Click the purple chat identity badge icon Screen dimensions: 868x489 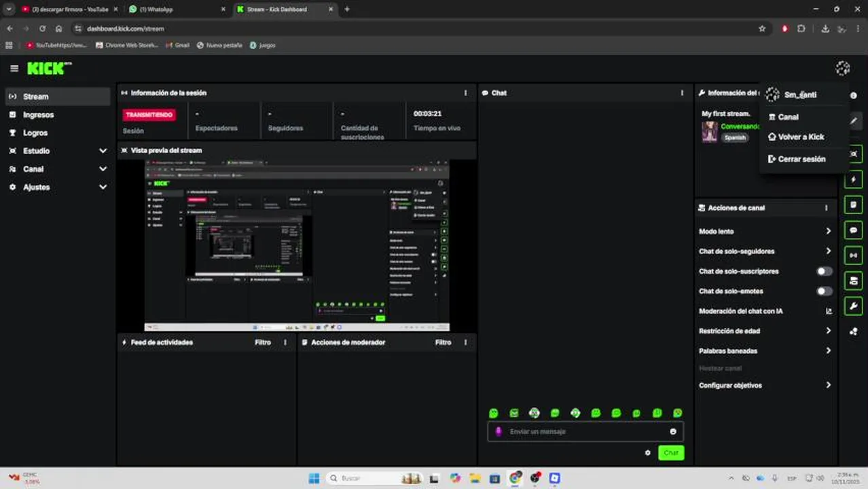(x=499, y=431)
